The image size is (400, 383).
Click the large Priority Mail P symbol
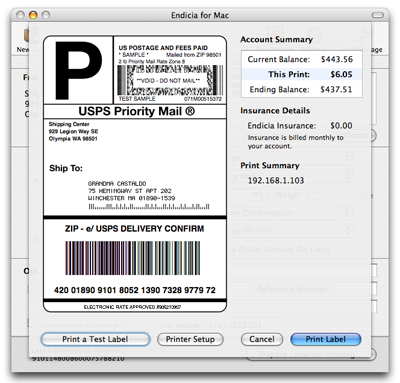(78, 70)
